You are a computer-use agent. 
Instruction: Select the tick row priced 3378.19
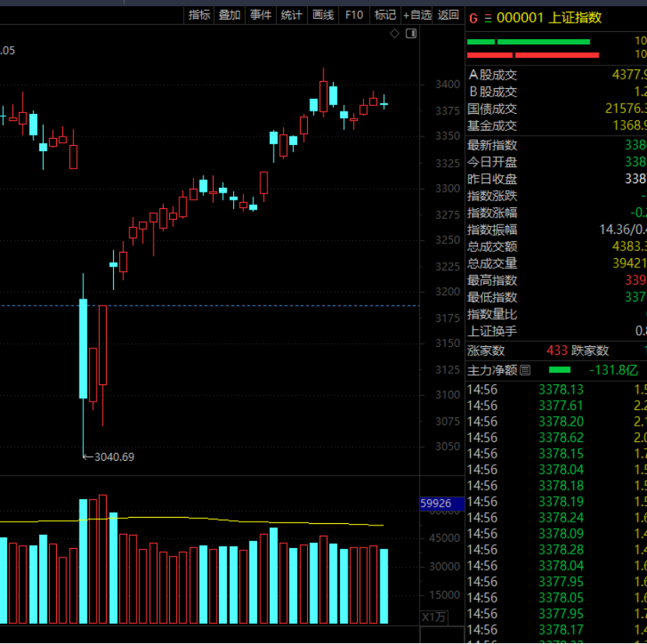(x=557, y=502)
